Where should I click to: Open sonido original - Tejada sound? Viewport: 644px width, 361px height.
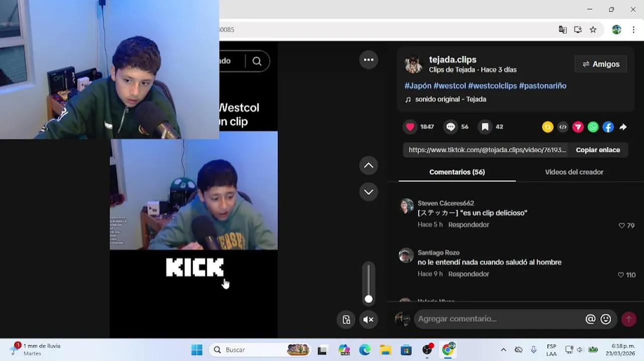[x=450, y=99]
